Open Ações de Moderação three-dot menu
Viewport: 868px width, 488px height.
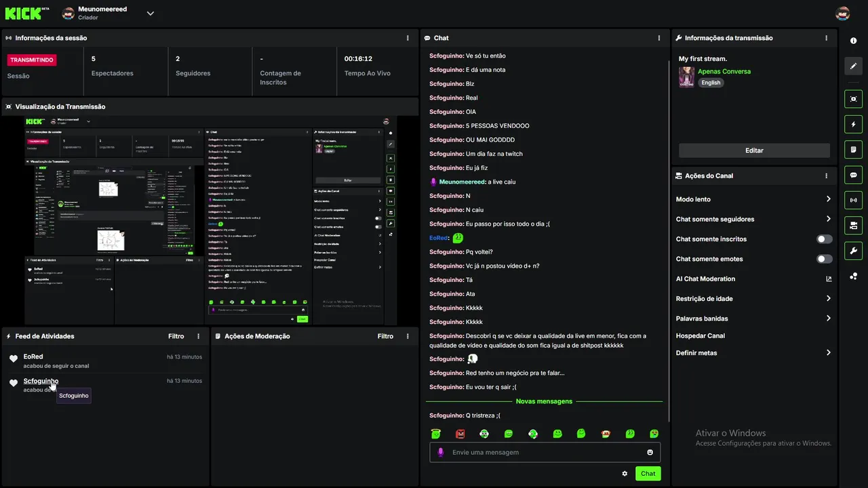pyautogui.click(x=408, y=336)
